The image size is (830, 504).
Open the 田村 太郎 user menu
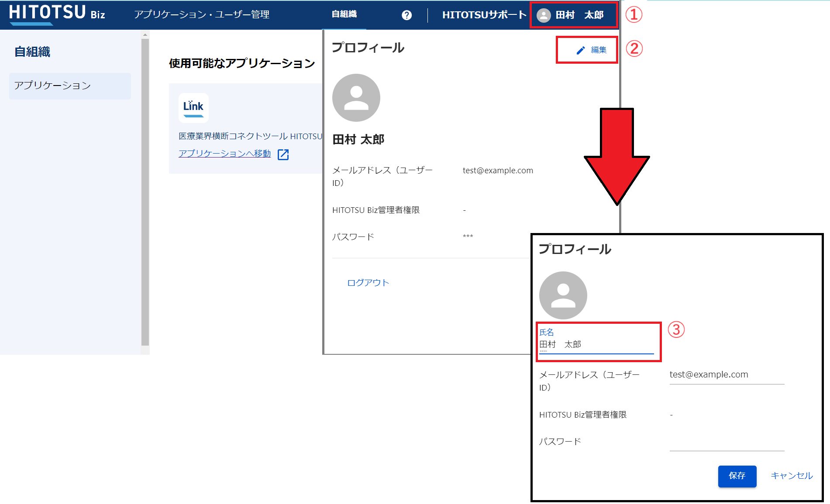pyautogui.click(x=579, y=15)
